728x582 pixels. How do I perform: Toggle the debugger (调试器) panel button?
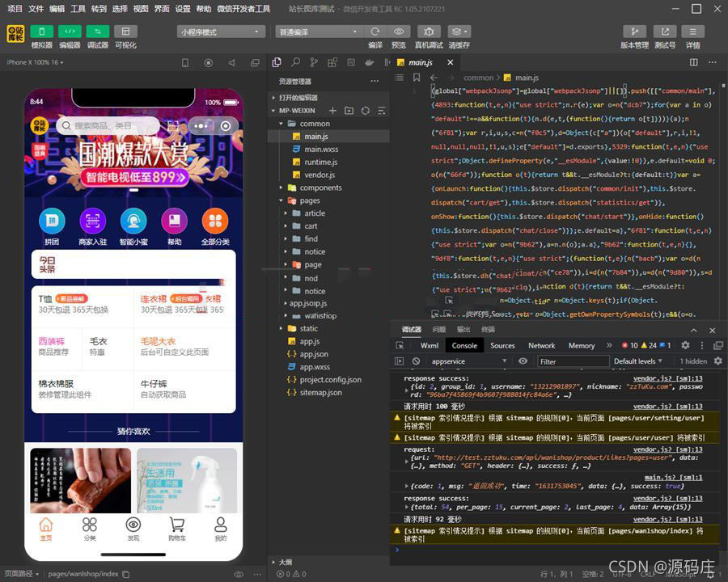pos(98,32)
